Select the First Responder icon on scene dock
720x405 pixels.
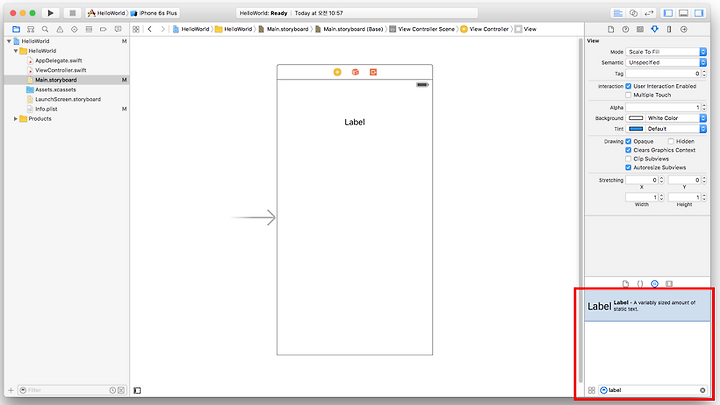(x=355, y=72)
